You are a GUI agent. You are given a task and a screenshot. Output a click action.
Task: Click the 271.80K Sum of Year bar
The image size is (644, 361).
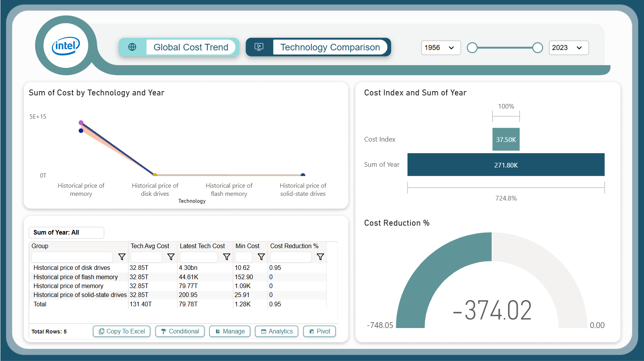pyautogui.click(x=506, y=164)
